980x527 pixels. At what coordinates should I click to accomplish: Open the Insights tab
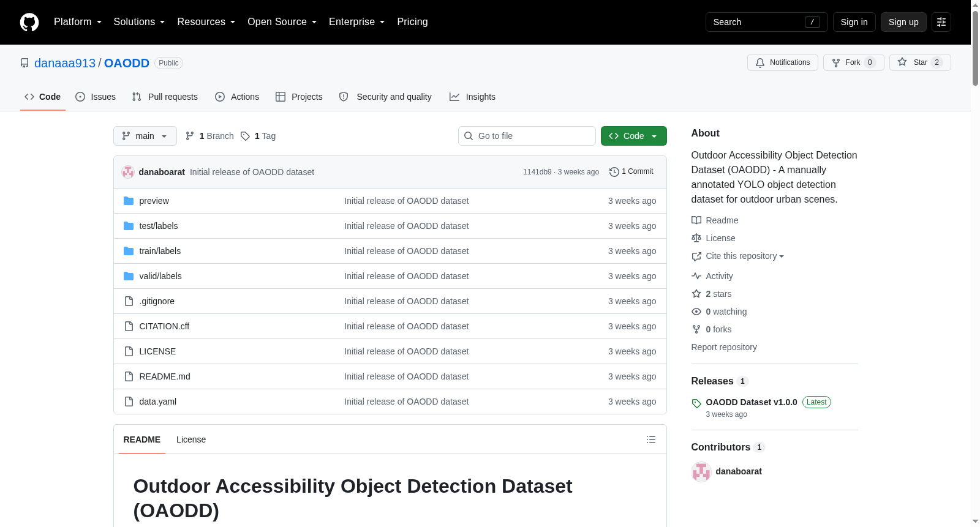coord(472,97)
